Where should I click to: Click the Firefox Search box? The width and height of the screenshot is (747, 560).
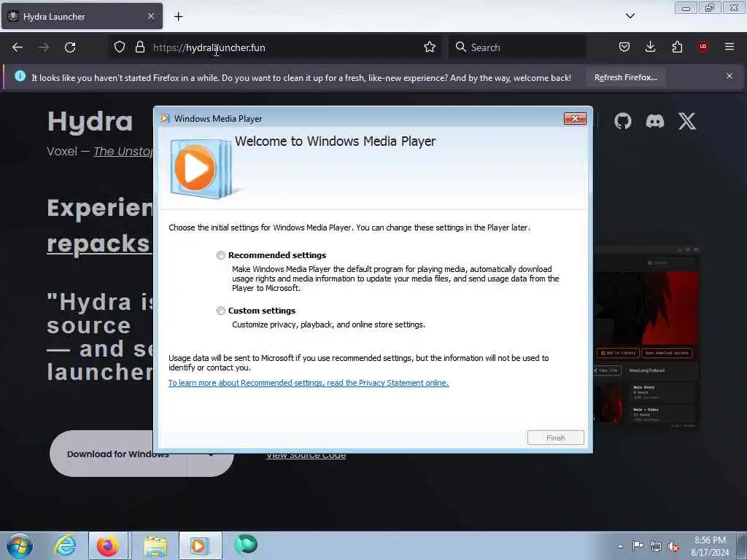click(x=517, y=47)
